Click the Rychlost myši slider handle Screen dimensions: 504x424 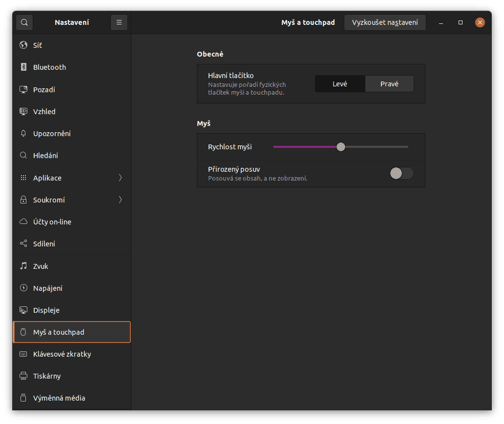coord(341,147)
